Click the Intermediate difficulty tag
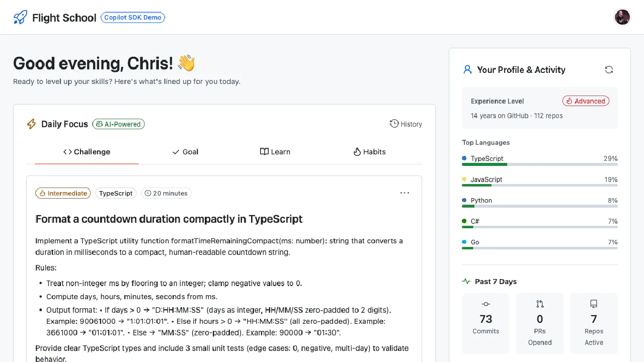The height and width of the screenshot is (362, 644). tap(63, 193)
